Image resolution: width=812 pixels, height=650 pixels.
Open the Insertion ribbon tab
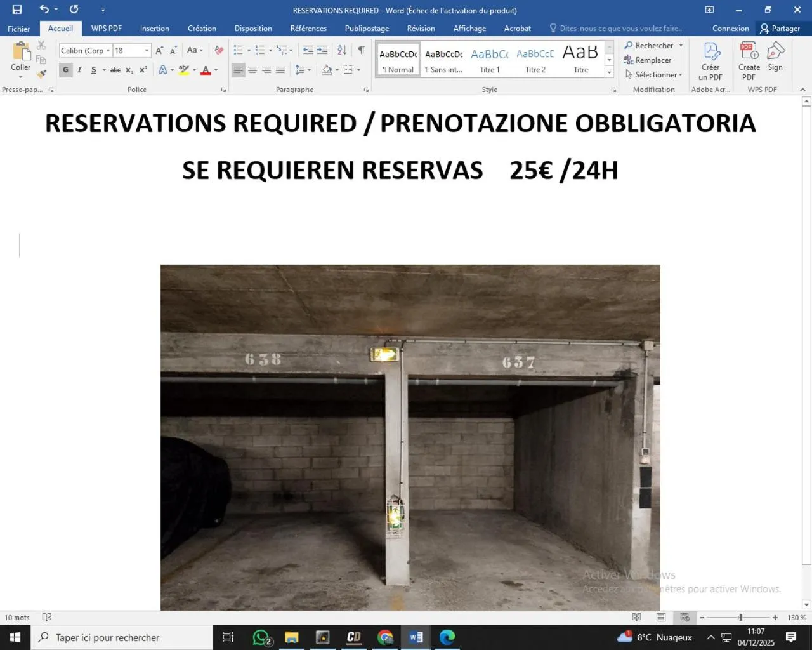tap(154, 29)
